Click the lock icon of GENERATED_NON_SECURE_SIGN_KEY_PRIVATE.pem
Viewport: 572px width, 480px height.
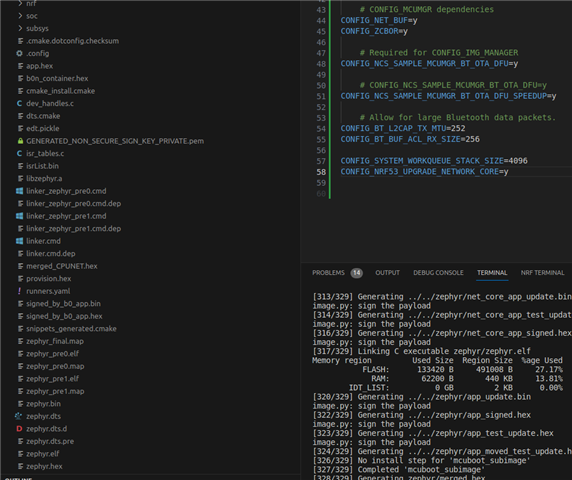click(x=20, y=141)
